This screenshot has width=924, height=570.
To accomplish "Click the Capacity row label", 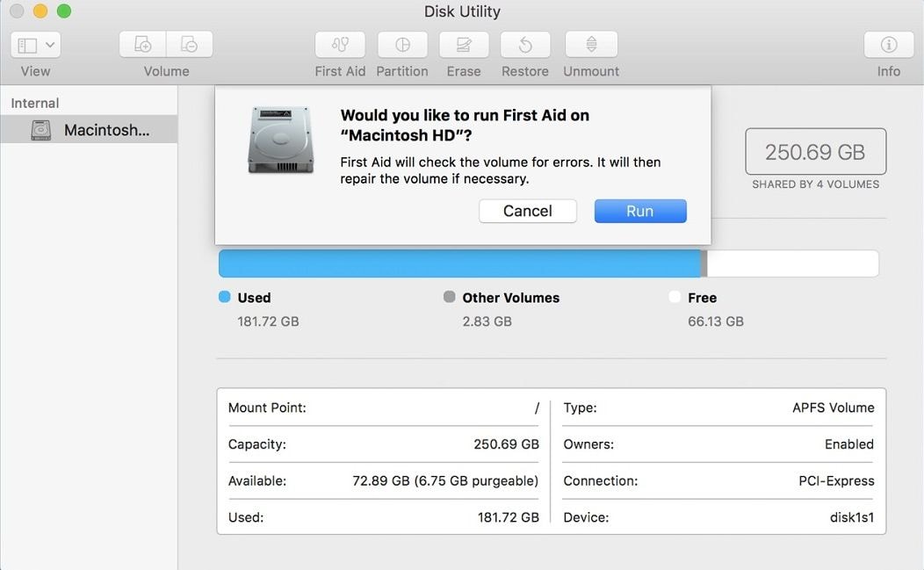I will click(257, 444).
